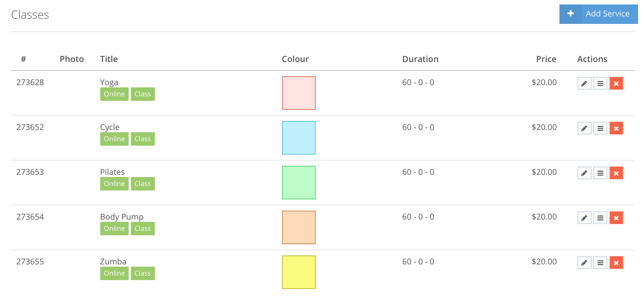Click the pink colour swatch for Yoga
The width and height of the screenshot is (644, 301).
tap(298, 93)
